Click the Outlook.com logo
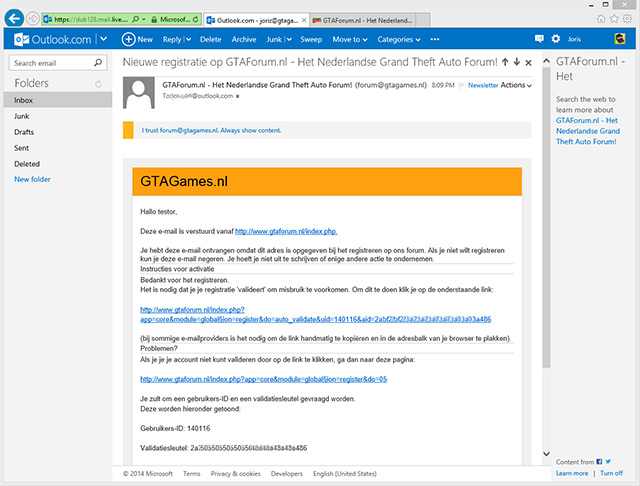This screenshot has width=640, height=486. (x=53, y=39)
